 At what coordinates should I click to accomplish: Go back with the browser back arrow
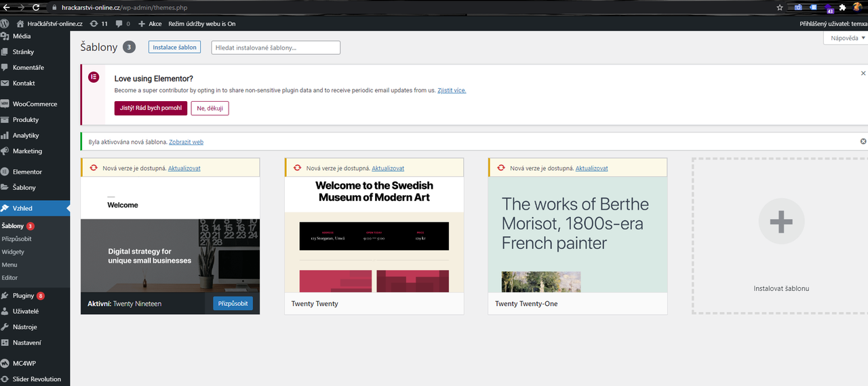point(6,7)
